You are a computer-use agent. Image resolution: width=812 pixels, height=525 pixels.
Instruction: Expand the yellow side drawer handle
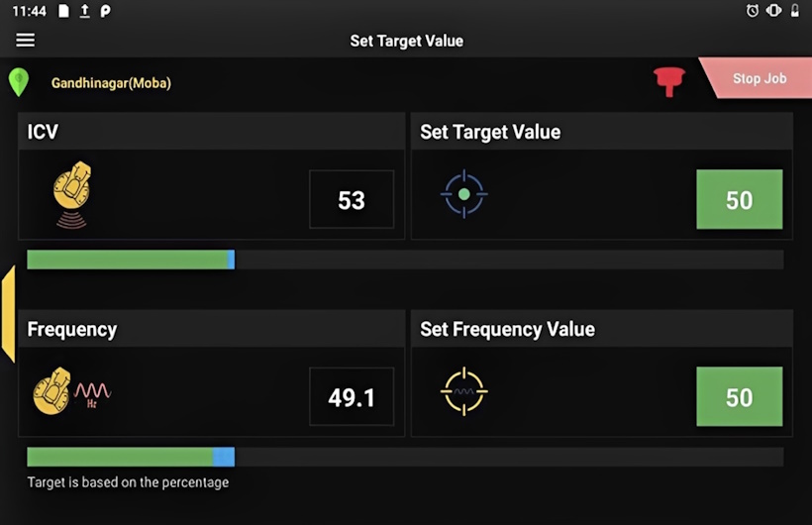(x=8, y=314)
